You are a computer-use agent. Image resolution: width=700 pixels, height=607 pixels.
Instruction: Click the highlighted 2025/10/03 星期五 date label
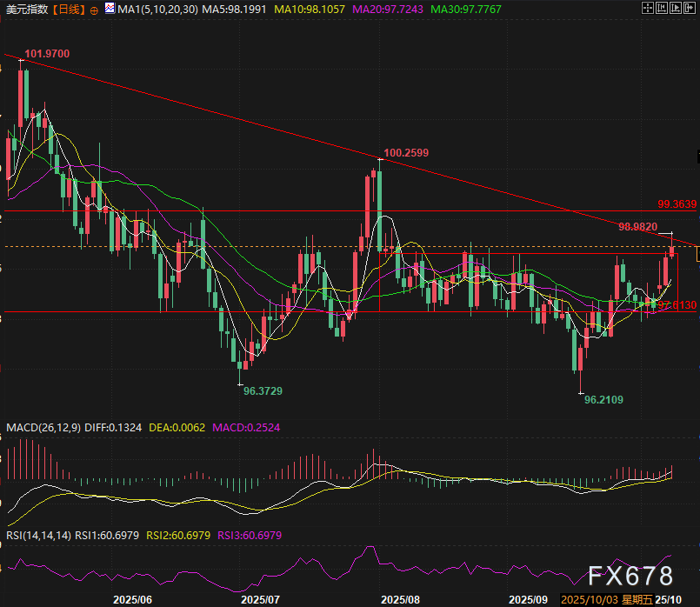pyautogui.click(x=606, y=599)
